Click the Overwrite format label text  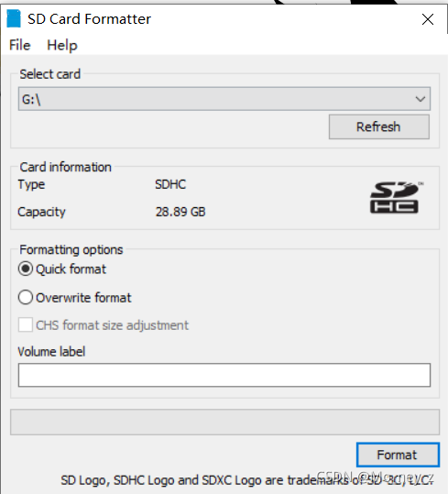coord(83,298)
